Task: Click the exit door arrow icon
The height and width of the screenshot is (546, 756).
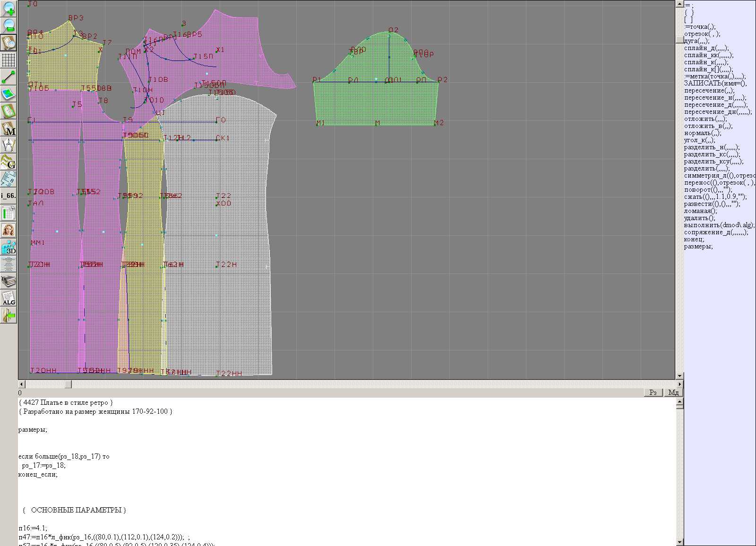Action: pos(9,316)
